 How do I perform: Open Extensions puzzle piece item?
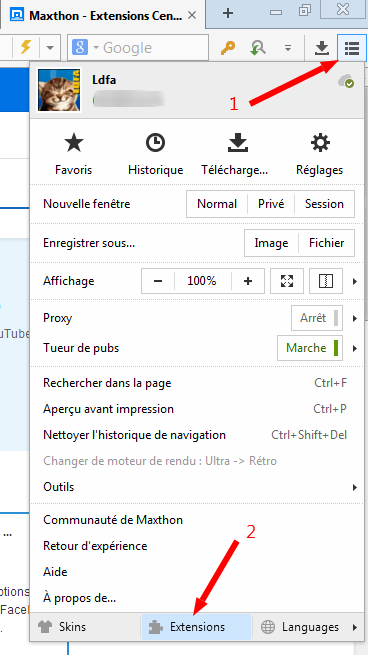point(196,627)
